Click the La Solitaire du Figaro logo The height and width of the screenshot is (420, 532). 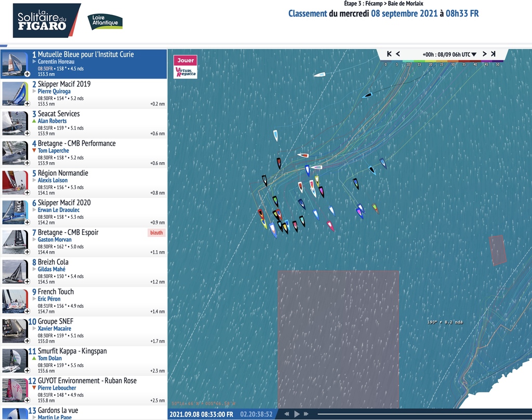(47, 20)
